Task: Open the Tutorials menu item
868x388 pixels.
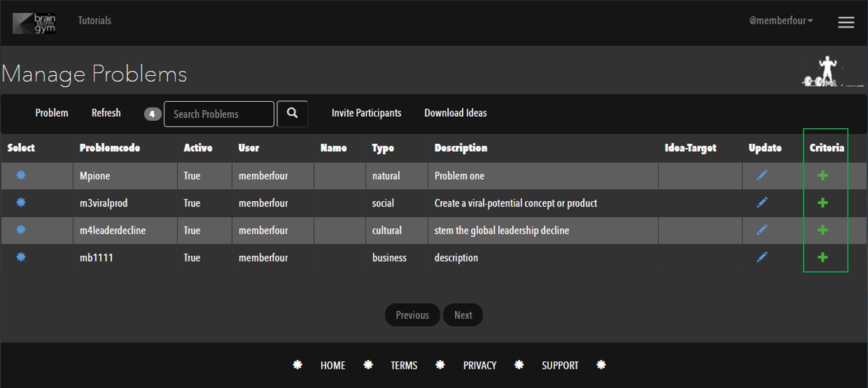Action: click(x=95, y=20)
